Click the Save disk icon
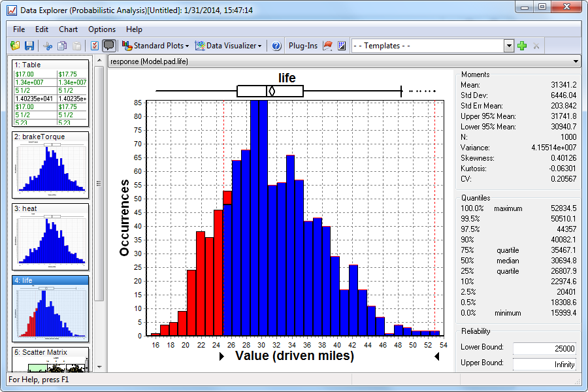The width and height of the screenshot is (588, 392). (x=29, y=46)
